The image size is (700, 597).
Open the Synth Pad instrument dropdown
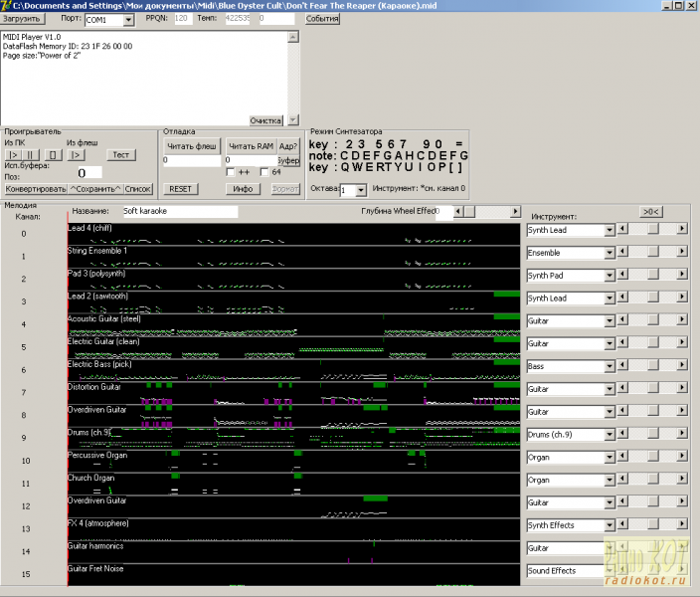coord(610,277)
